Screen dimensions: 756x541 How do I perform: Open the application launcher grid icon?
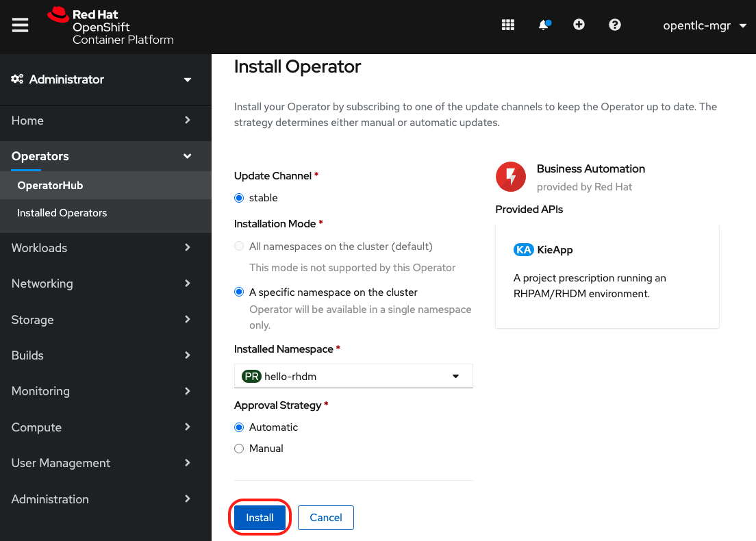pos(508,25)
